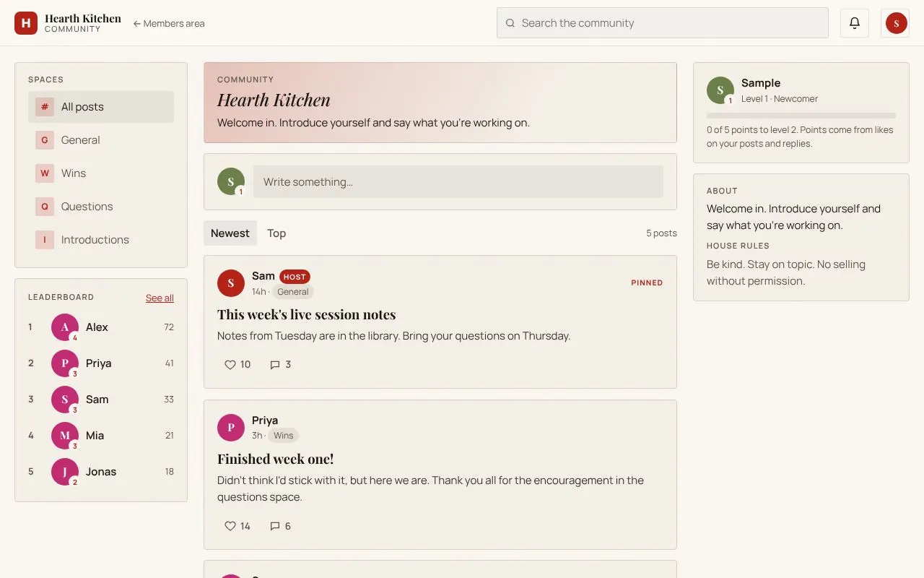Click See all on the leaderboard
Viewport: 924px width, 578px height.
(x=160, y=298)
